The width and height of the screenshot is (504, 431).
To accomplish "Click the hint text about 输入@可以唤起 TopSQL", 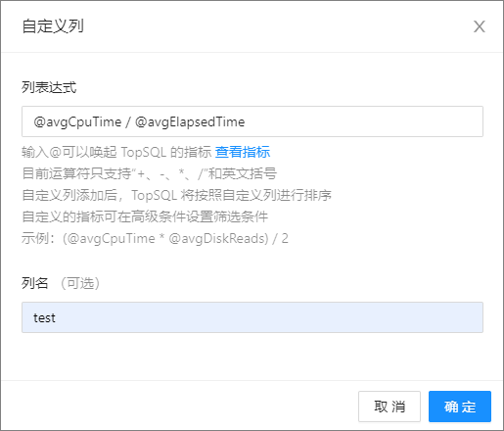I will [116, 152].
